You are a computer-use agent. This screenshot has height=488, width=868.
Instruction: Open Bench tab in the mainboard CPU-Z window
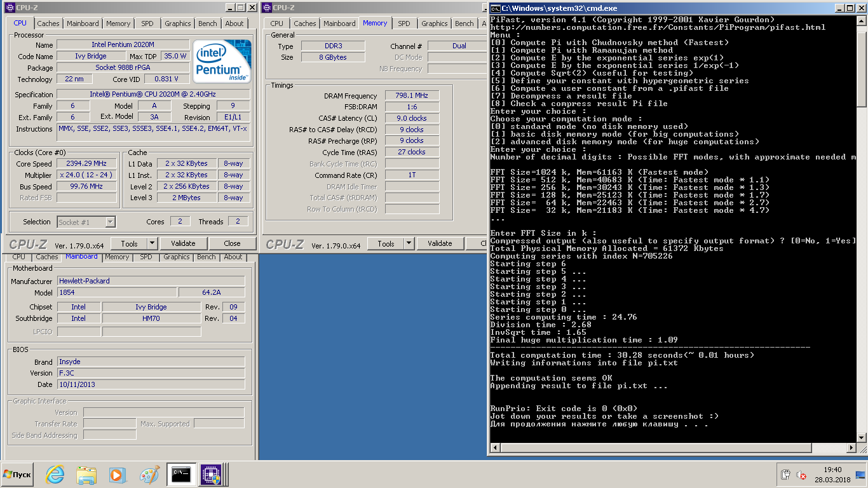click(x=207, y=257)
